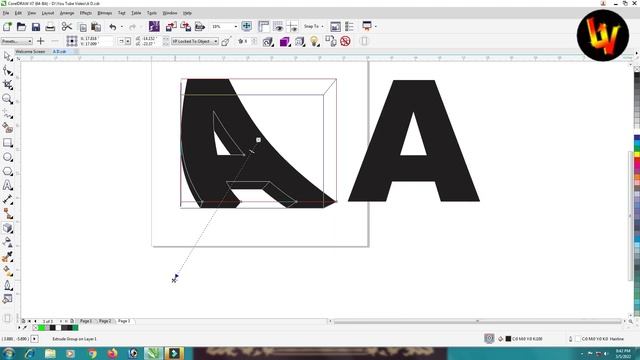
Task: Select the Crop tool
Action: click(7, 84)
